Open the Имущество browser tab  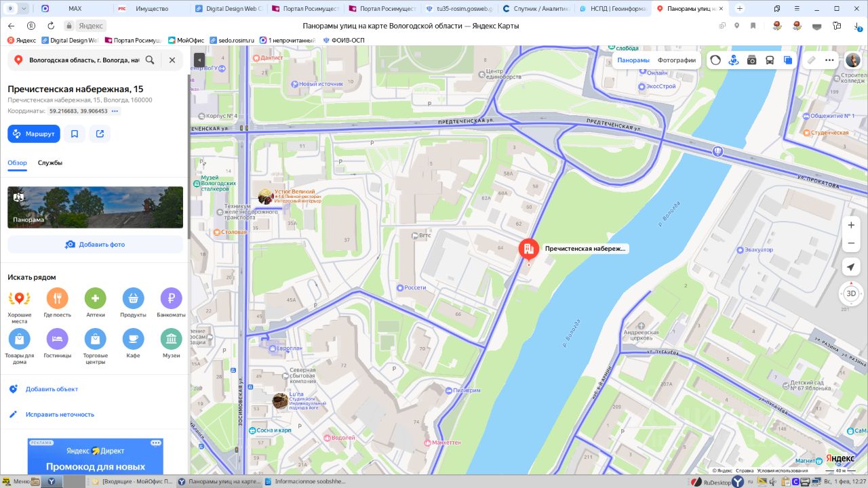[x=151, y=8]
